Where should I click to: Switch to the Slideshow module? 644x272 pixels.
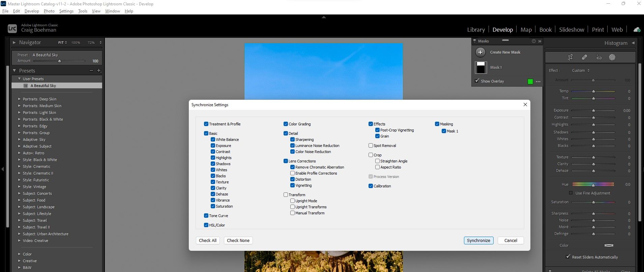[572, 30]
